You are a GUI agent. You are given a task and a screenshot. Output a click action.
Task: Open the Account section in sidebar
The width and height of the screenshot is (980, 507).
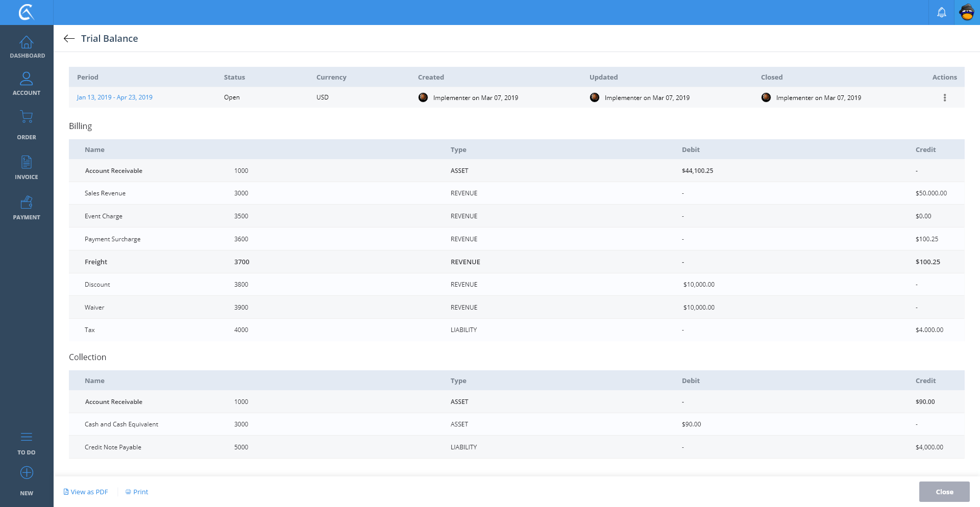[x=27, y=84]
